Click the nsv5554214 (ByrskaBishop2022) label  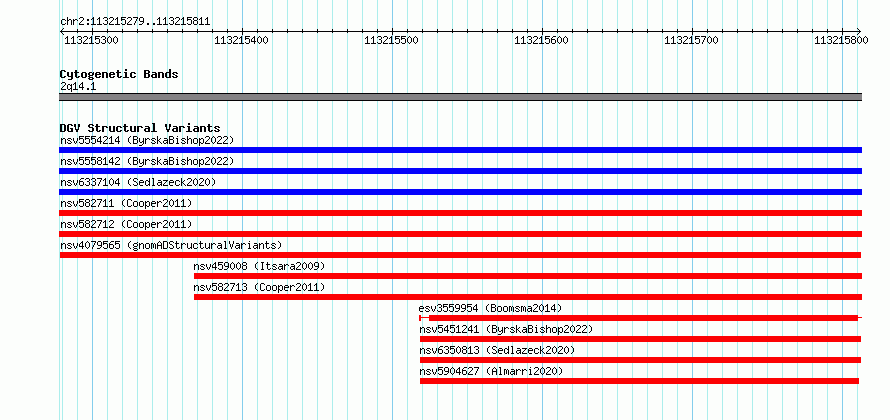147,140
